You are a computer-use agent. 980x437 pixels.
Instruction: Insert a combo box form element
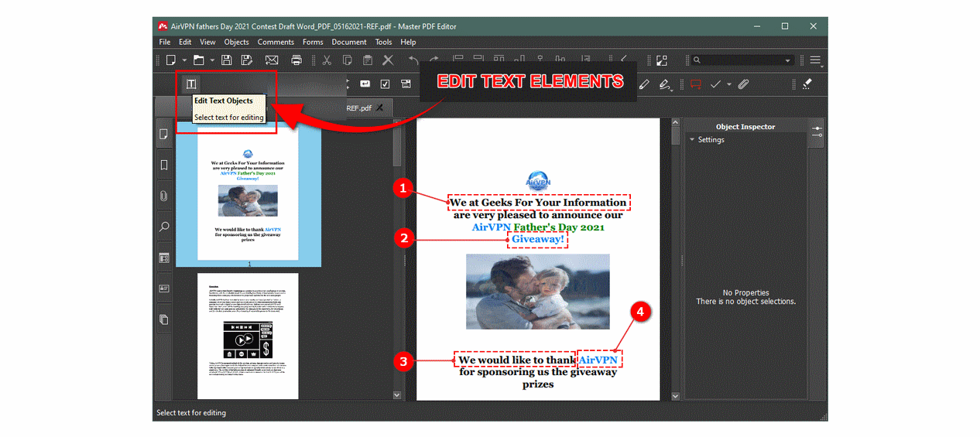(x=406, y=84)
